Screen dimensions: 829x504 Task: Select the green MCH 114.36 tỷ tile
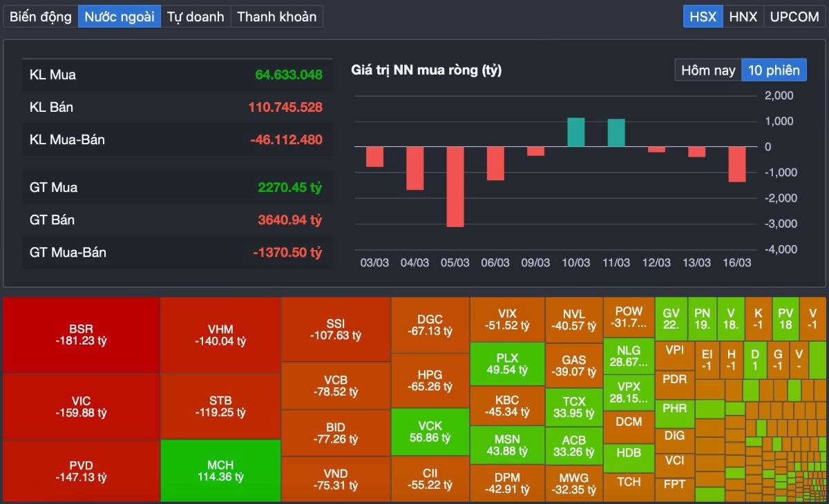coord(220,471)
